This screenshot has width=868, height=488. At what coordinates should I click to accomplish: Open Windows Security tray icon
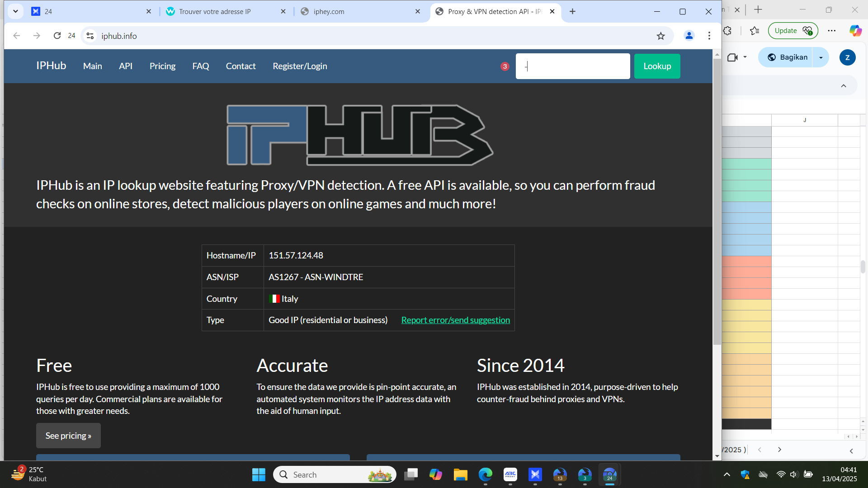[x=745, y=474]
